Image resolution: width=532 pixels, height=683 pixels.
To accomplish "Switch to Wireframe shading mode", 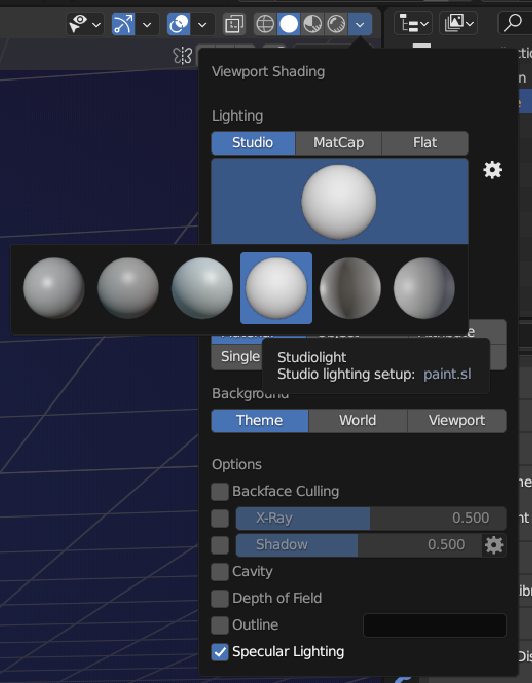I will point(265,24).
